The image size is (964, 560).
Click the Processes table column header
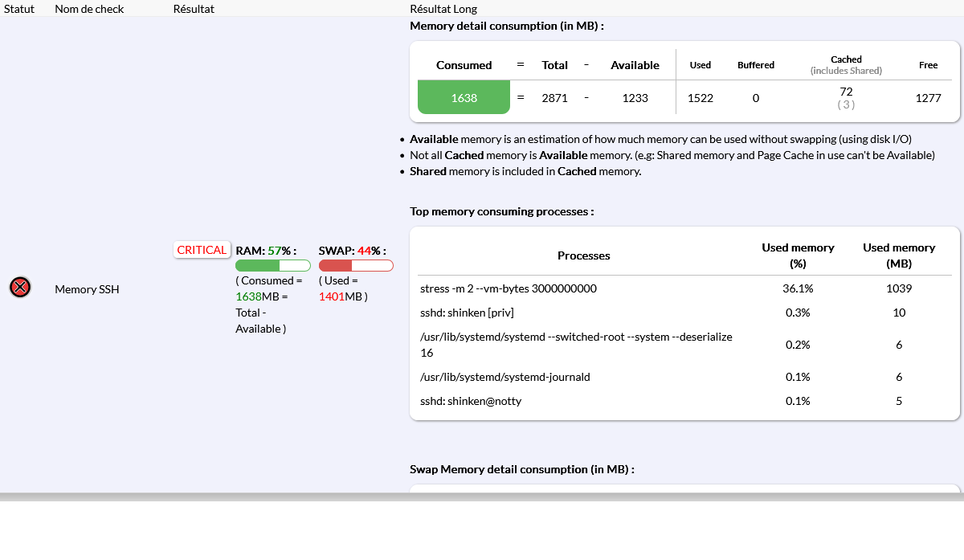pyautogui.click(x=583, y=255)
